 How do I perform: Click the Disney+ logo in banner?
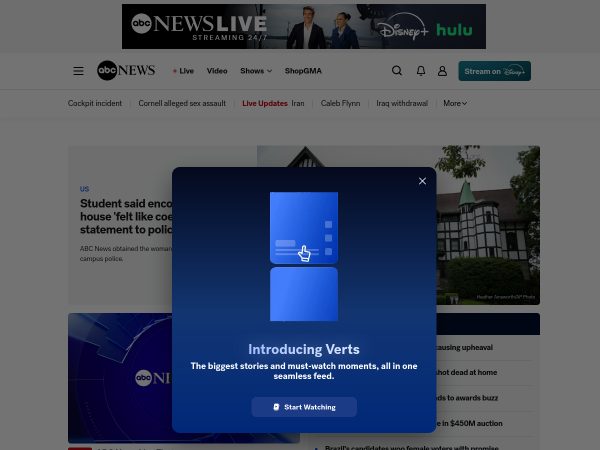point(403,28)
